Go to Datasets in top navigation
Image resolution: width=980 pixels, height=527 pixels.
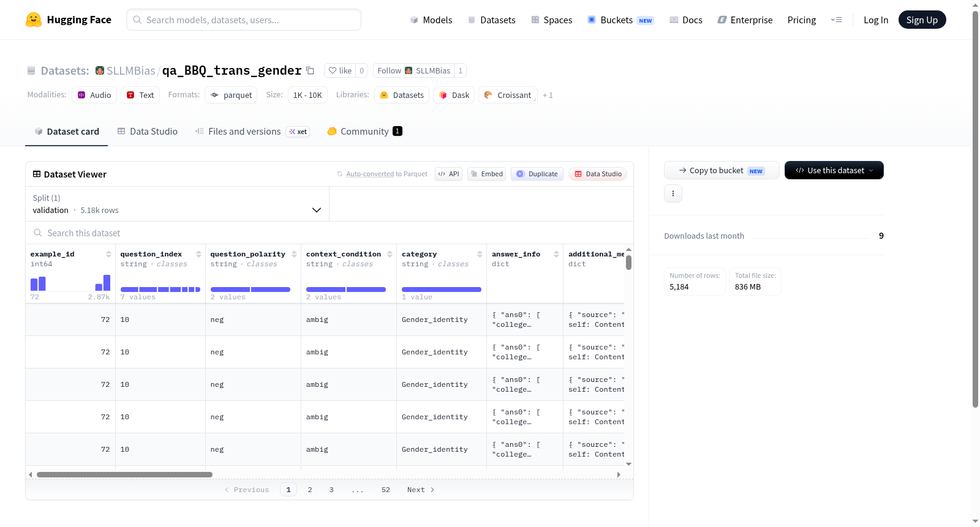coord(491,20)
